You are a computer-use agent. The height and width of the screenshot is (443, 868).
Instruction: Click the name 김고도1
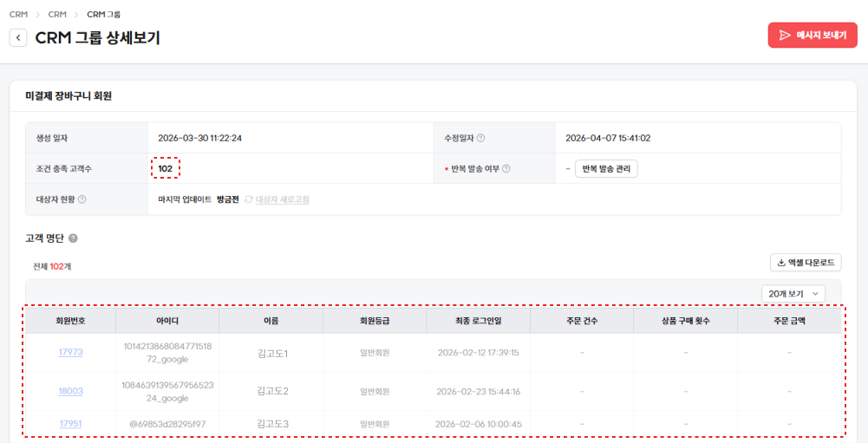point(272,354)
